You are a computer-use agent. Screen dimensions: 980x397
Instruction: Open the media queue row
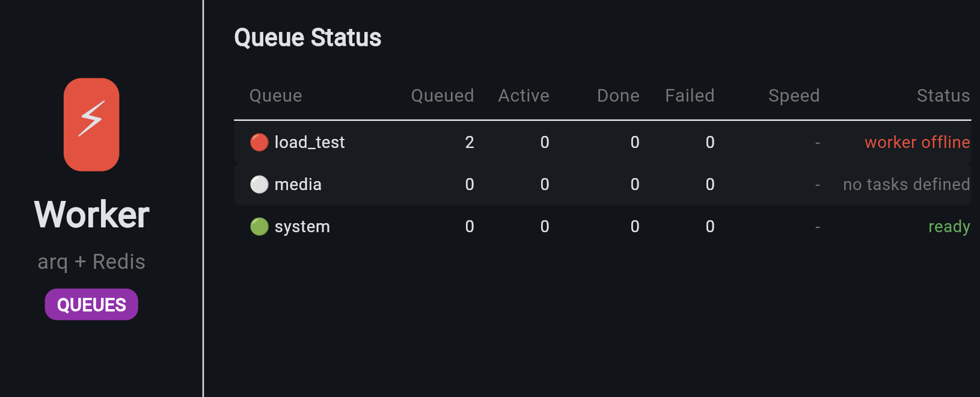[298, 185]
